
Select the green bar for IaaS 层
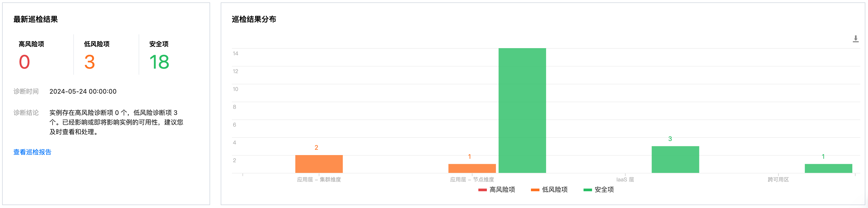tap(675, 159)
